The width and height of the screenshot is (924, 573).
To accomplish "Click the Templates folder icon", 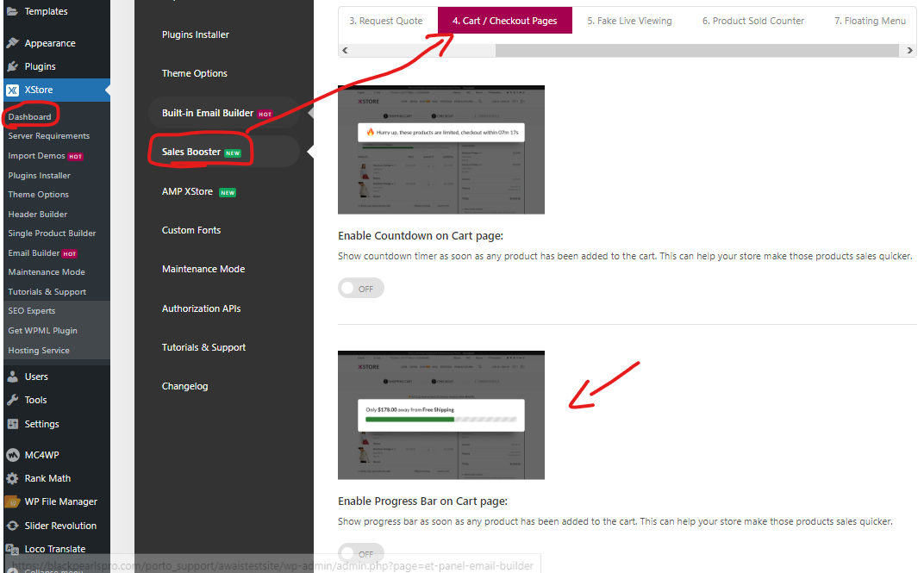I will coord(12,11).
